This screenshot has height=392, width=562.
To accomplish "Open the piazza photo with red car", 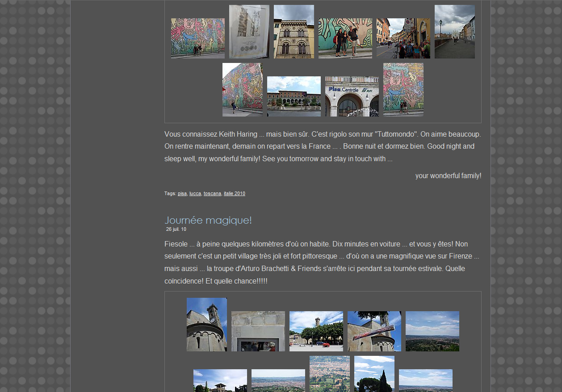I will coord(316,331).
